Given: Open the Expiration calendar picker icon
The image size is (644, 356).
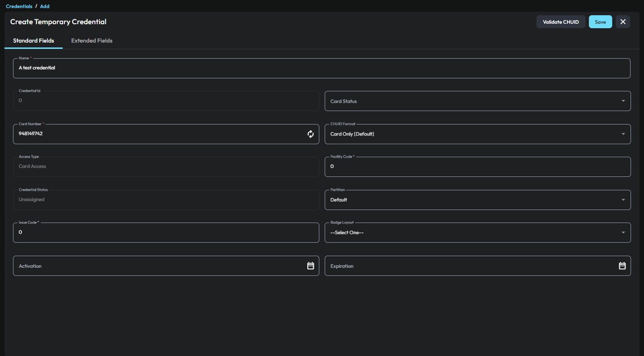Looking at the screenshot, I should [x=622, y=266].
